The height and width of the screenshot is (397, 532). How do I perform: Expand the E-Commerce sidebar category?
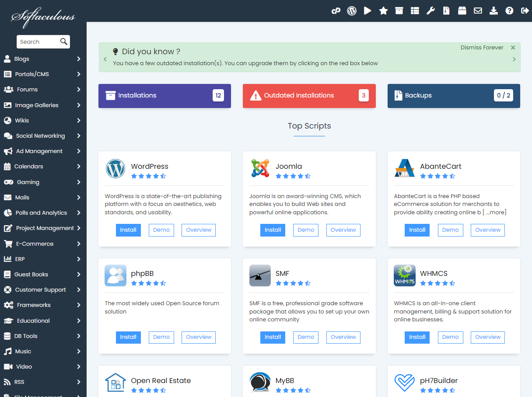tap(43, 244)
